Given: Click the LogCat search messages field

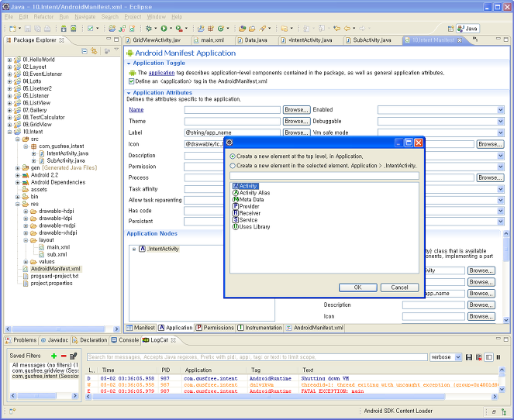Looking at the screenshot, I should point(257,357).
